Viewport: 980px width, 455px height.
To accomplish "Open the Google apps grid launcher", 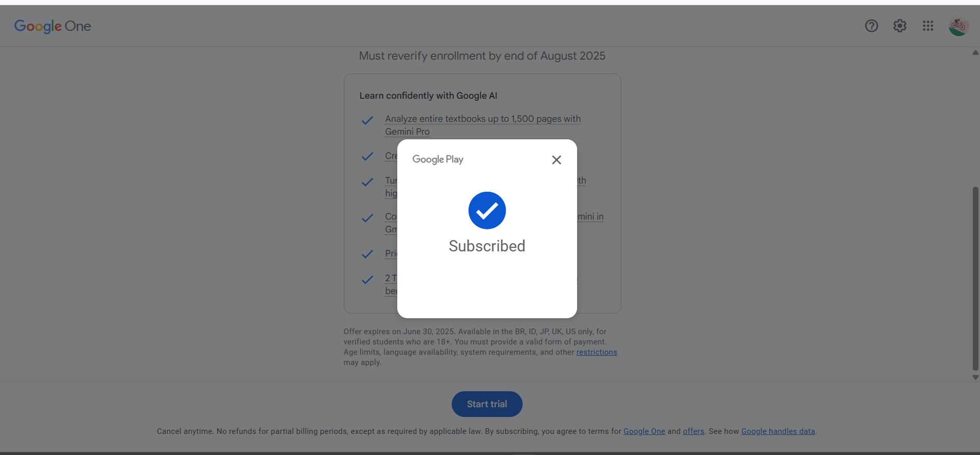I will click(x=928, y=26).
